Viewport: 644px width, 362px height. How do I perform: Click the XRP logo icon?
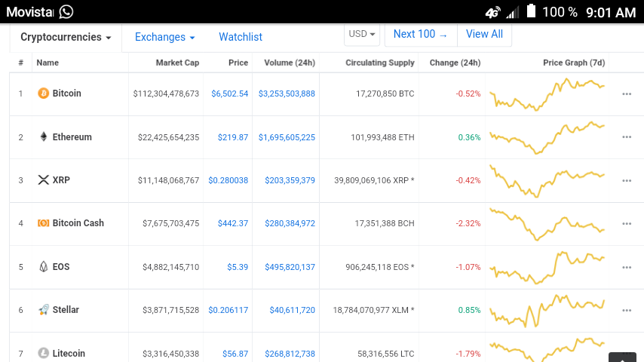point(44,180)
